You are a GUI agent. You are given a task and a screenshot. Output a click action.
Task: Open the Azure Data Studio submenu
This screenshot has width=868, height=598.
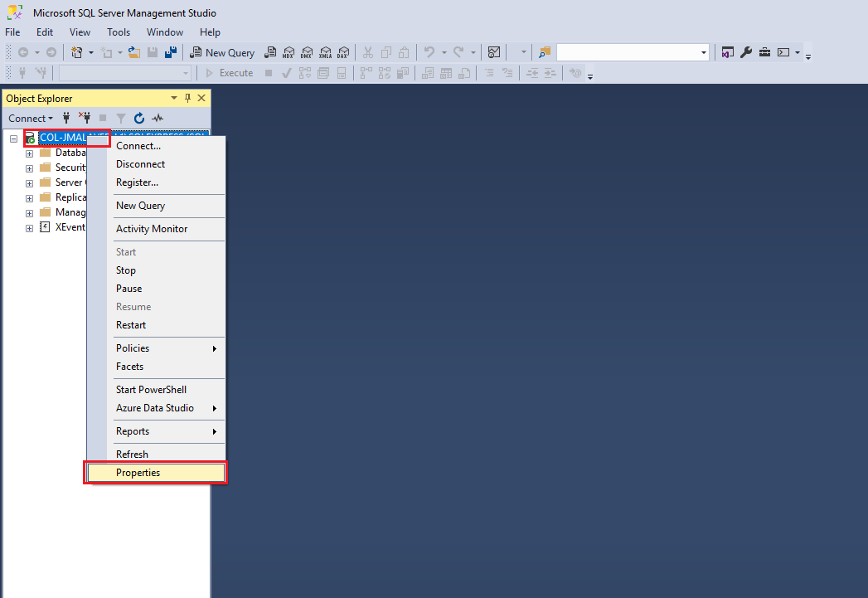[156, 408]
